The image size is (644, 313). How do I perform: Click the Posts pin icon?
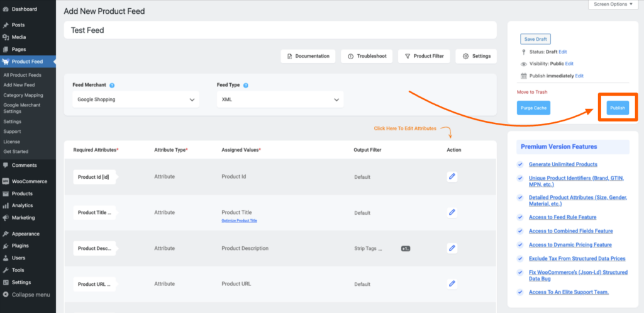tap(6, 25)
